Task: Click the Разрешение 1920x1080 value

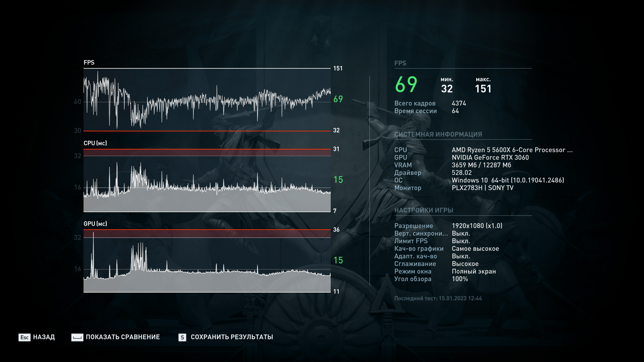Action: (477, 226)
